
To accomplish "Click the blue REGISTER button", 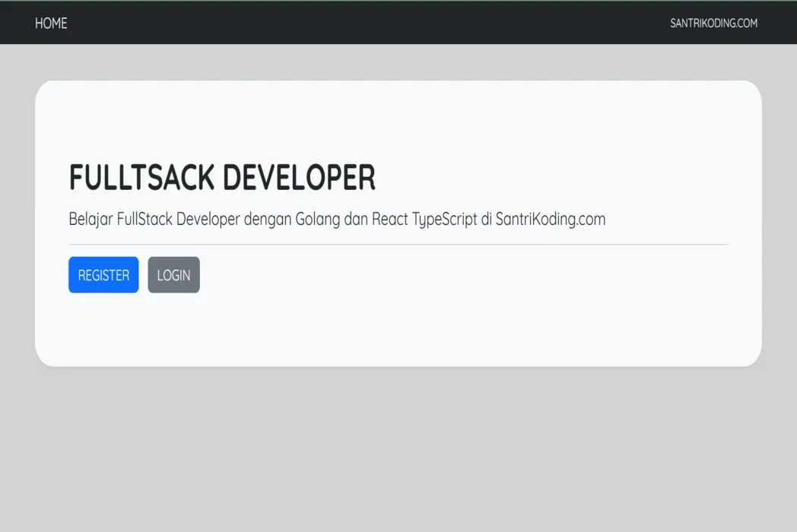I will tap(103, 275).
